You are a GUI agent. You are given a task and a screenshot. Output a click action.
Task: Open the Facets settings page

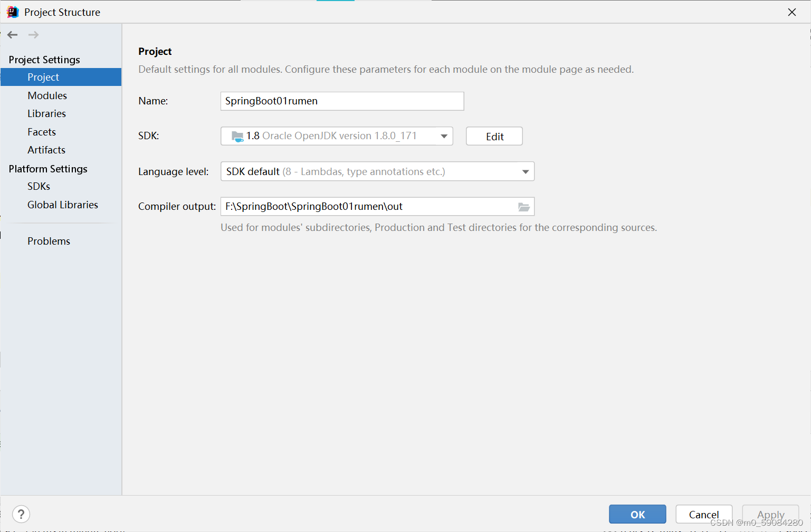click(x=41, y=132)
